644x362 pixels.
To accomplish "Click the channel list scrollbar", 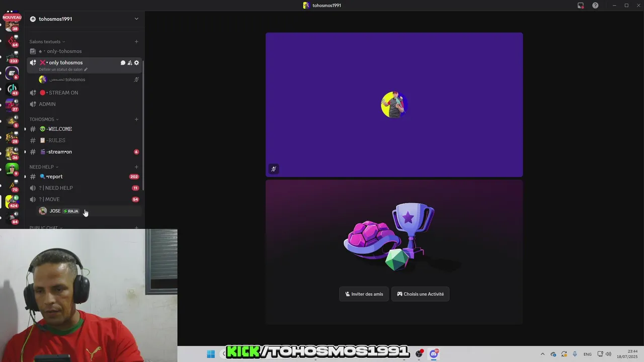I will coord(143,126).
